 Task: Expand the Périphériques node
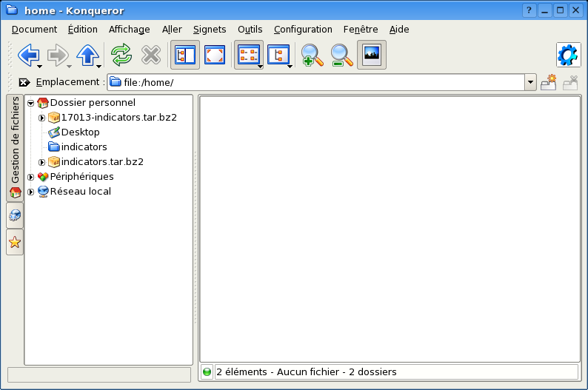[x=31, y=177]
